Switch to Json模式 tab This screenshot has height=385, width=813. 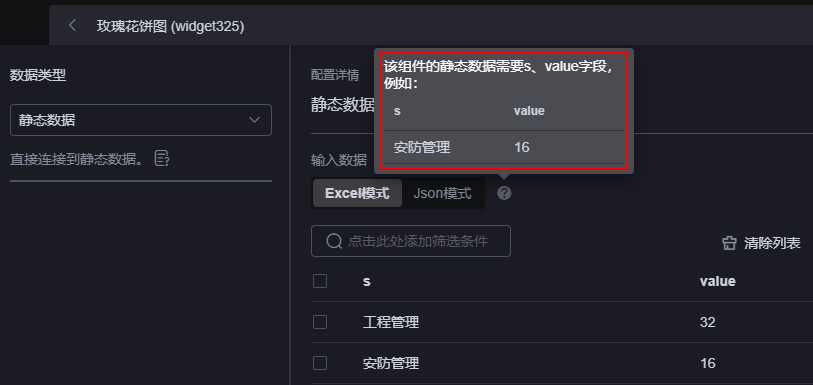pos(442,193)
